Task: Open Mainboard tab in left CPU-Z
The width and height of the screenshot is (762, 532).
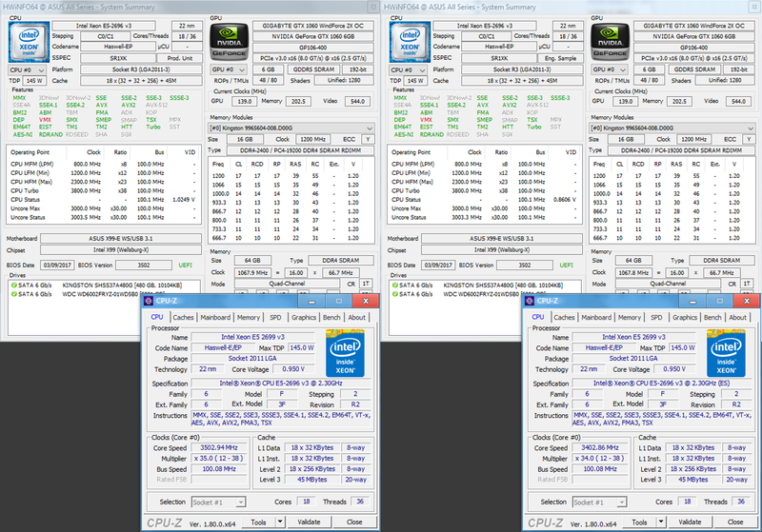Action: [x=215, y=318]
